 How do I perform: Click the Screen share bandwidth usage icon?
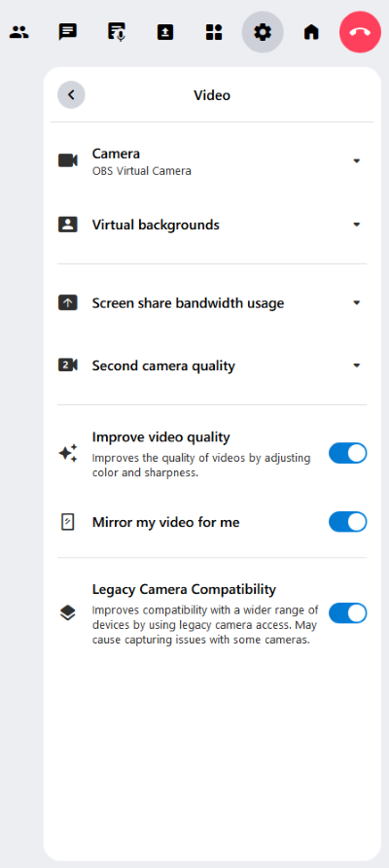68,303
